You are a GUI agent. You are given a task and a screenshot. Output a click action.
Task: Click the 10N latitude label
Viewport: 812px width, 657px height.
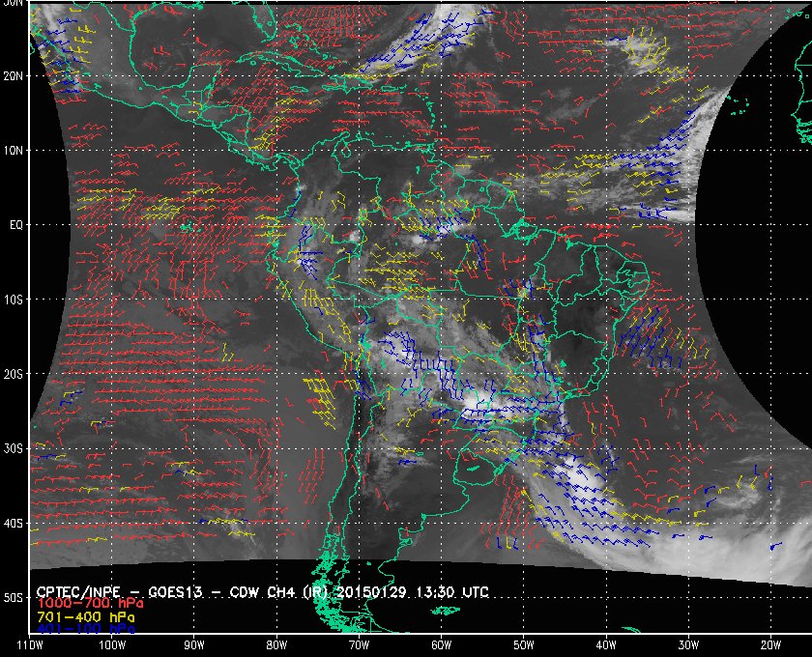click(x=13, y=150)
